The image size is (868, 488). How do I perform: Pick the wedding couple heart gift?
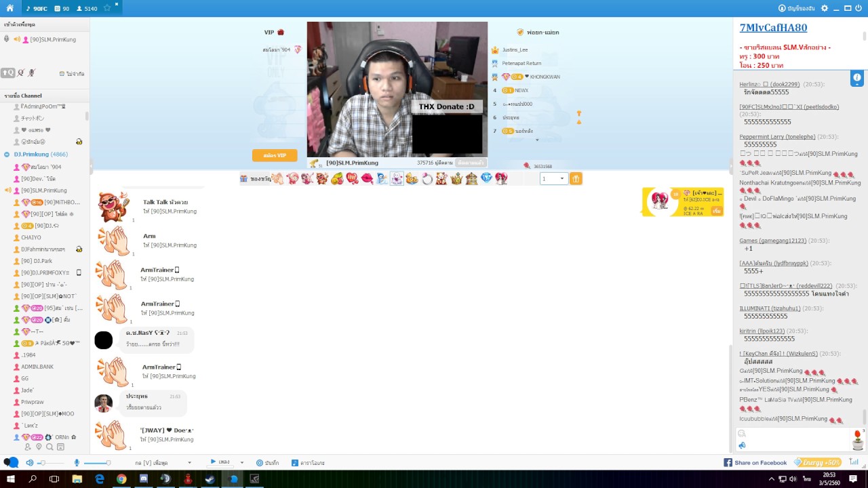pos(500,178)
